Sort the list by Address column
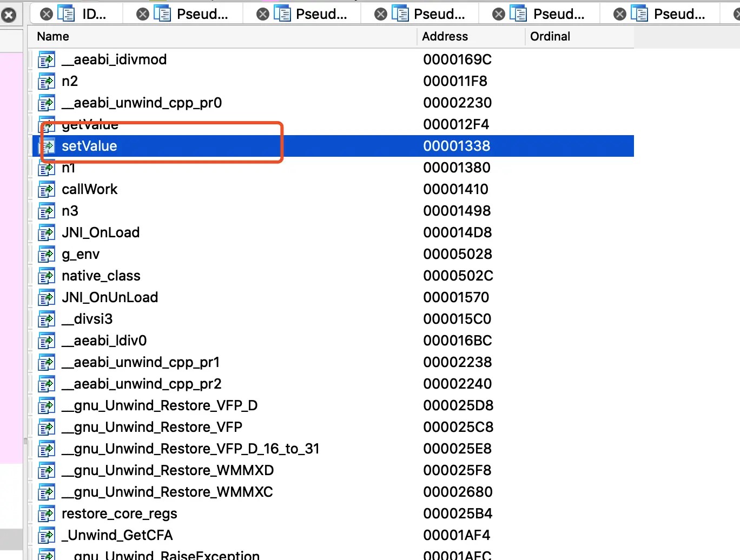The image size is (740, 560). (445, 36)
